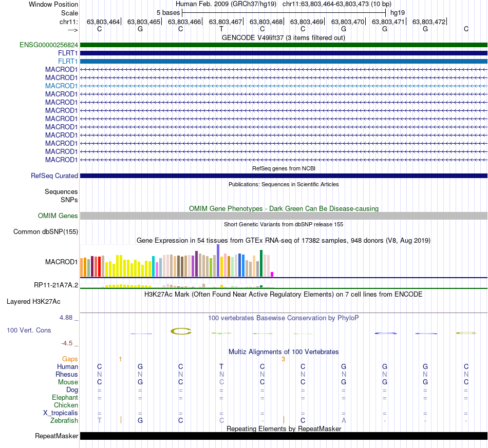Click the orange Gaps label

click(70, 359)
